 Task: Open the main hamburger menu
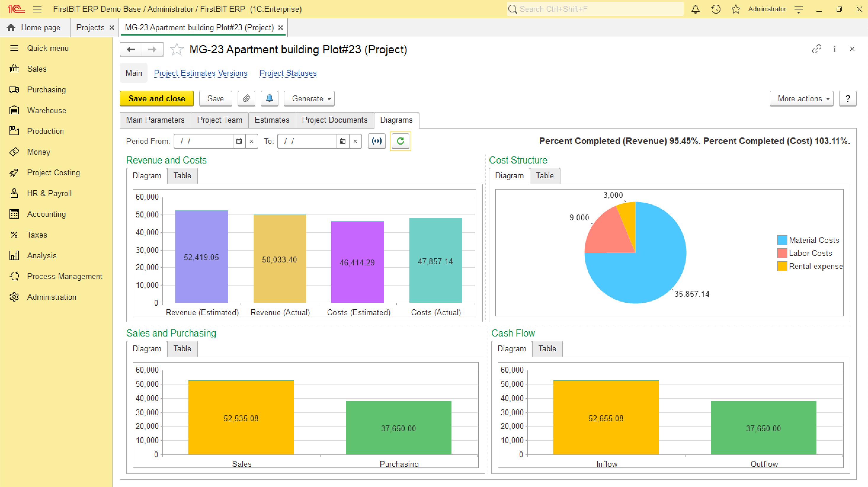pyautogui.click(x=37, y=9)
